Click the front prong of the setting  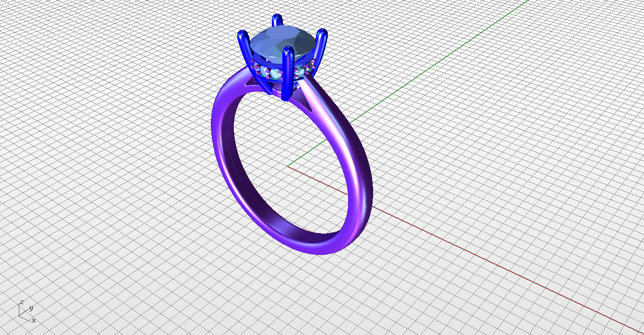click(286, 73)
